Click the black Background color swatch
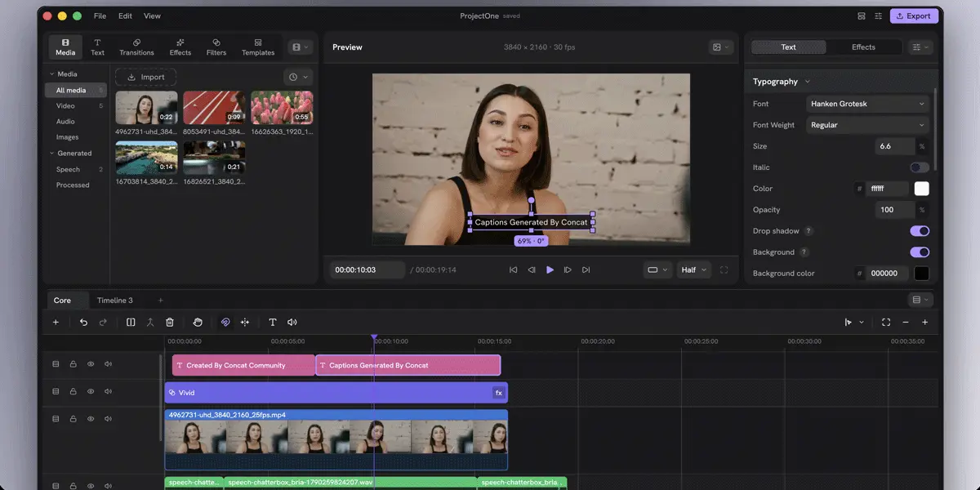Screen dimensions: 980x490 point(921,274)
